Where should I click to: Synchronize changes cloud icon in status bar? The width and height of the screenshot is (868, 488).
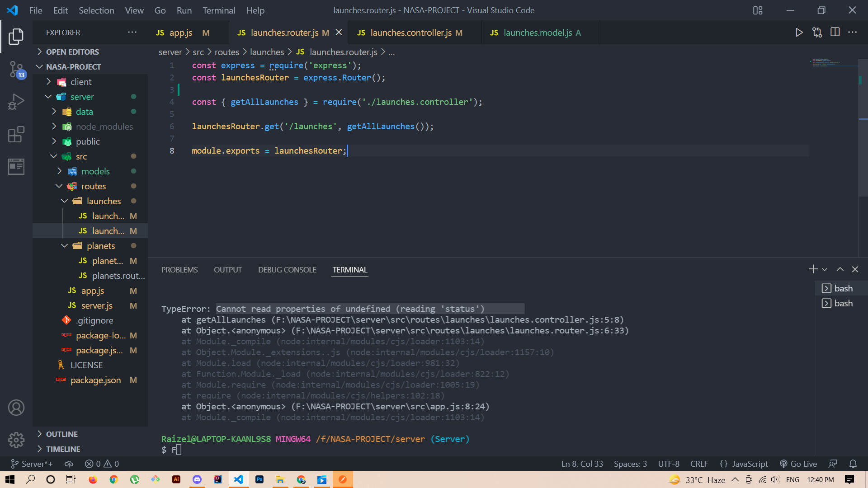(69, 464)
